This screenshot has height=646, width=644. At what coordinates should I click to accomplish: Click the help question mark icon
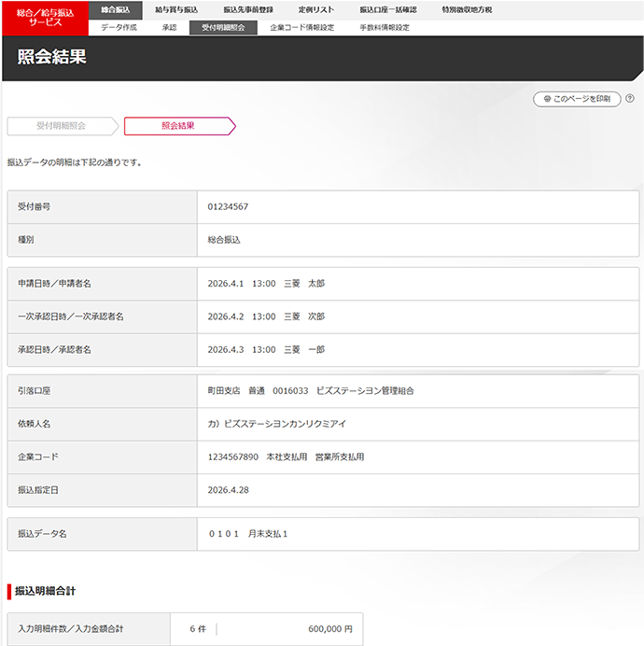tap(630, 98)
